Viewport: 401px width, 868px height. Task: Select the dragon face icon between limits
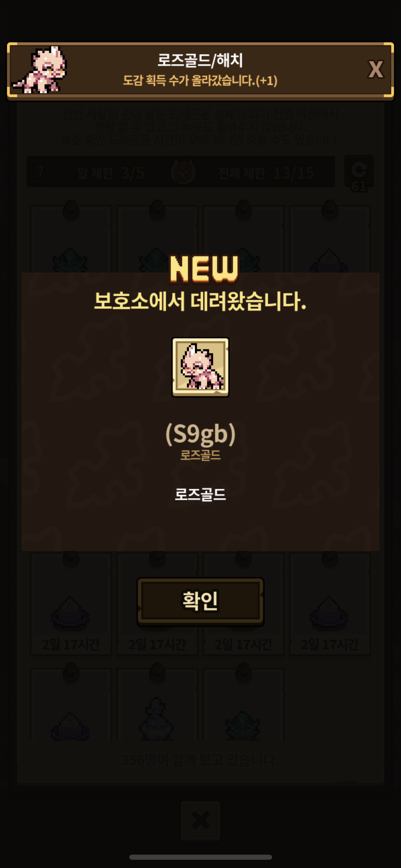point(183,172)
